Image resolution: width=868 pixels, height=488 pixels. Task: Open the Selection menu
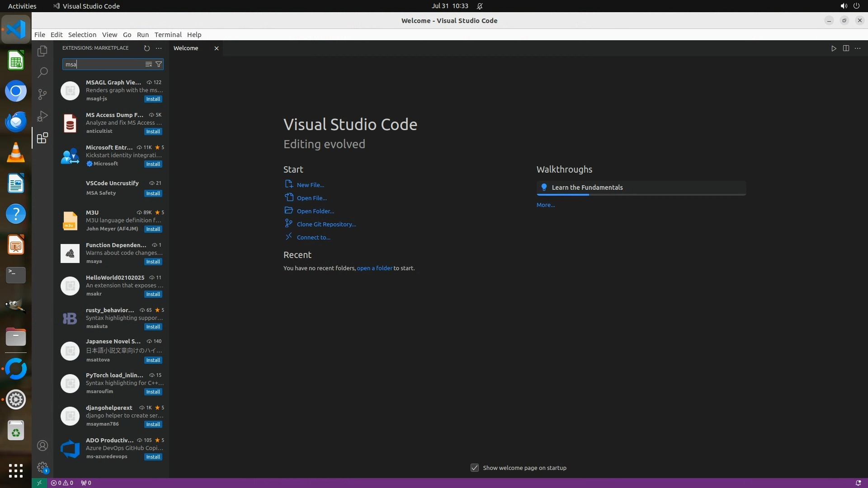click(82, 34)
